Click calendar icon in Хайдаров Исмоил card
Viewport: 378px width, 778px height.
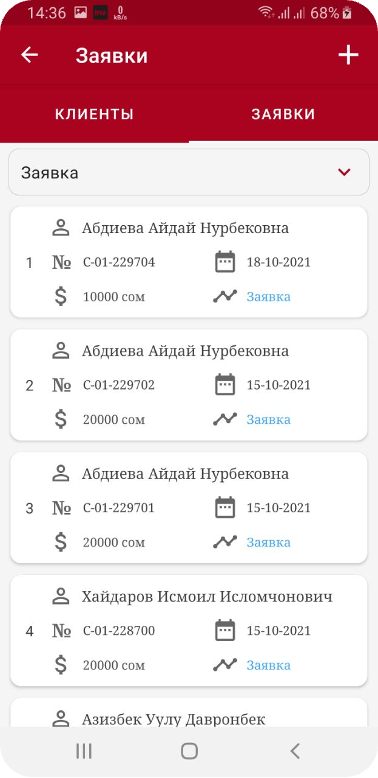(x=225, y=630)
